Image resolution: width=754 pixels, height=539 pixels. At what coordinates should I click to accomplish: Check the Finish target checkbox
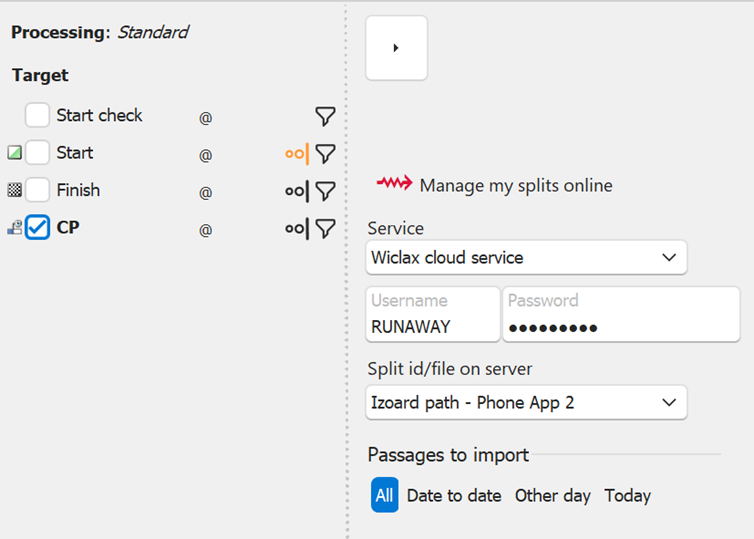(38, 190)
